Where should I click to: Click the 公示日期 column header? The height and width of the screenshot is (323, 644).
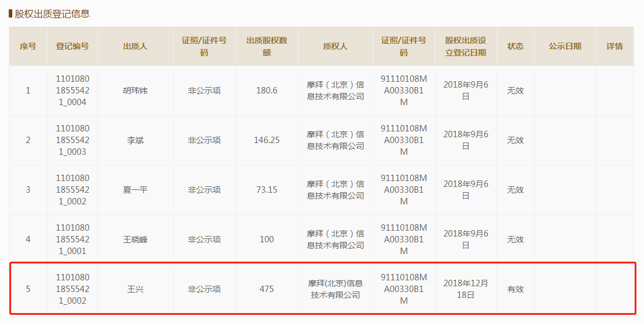[x=565, y=46]
